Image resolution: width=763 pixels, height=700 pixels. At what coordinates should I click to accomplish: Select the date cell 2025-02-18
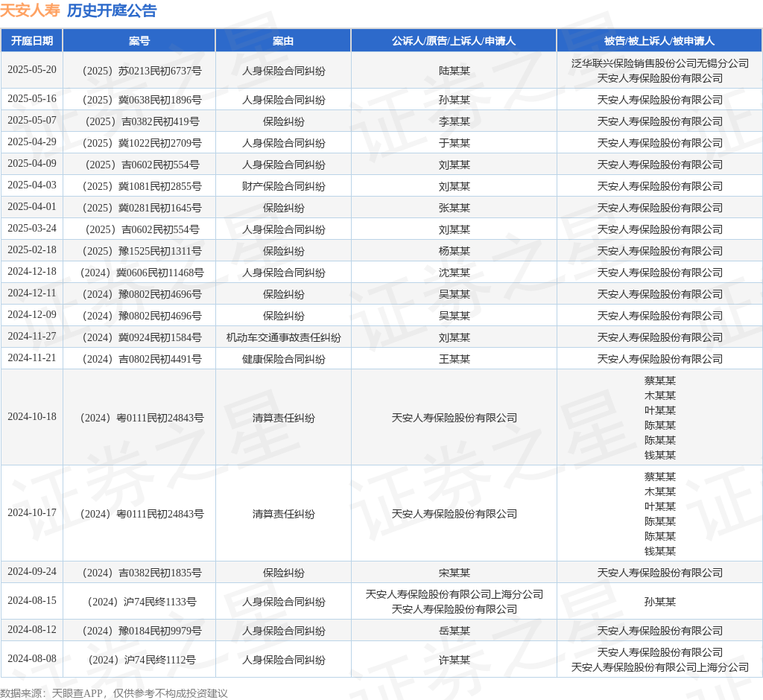(32, 249)
